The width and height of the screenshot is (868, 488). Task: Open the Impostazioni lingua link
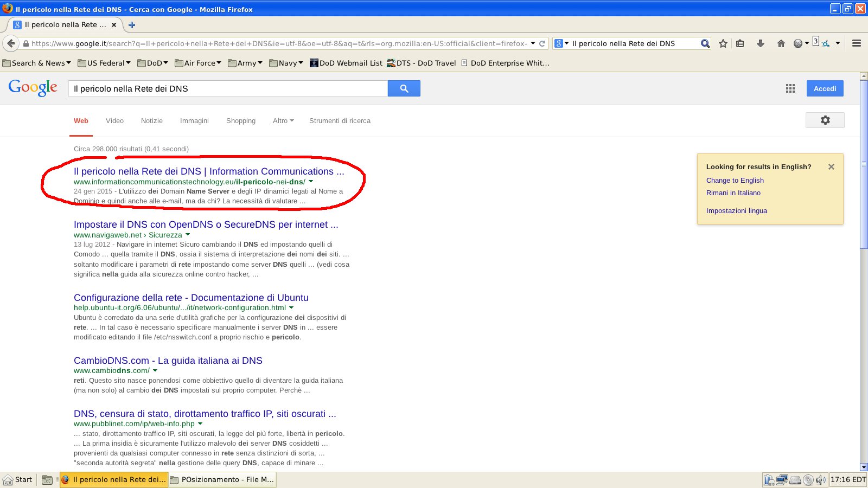coord(737,210)
